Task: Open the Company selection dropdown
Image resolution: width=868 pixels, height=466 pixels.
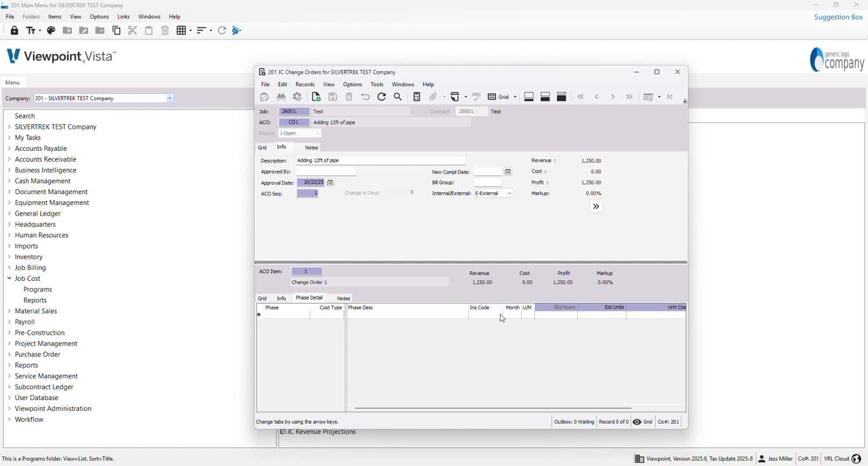Action: click(x=170, y=98)
